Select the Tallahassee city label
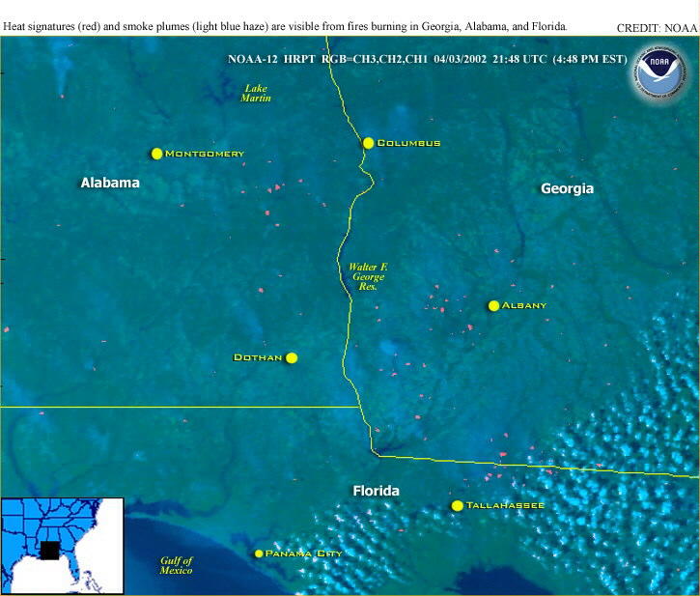700x596 pixels. tap(505, 506)
